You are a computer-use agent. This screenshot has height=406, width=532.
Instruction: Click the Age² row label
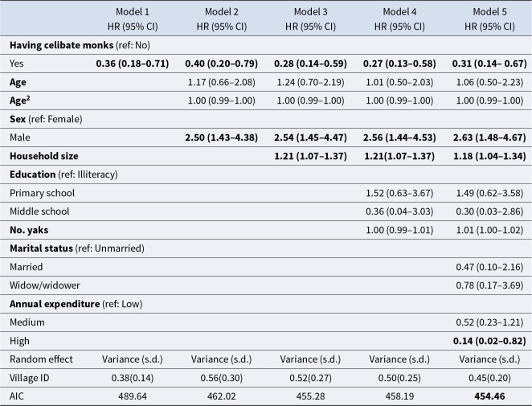19,100
